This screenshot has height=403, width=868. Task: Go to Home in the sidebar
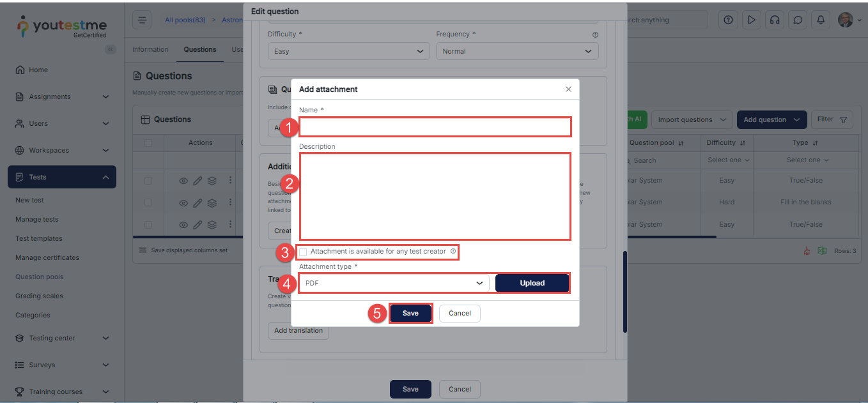click(38, 70)
